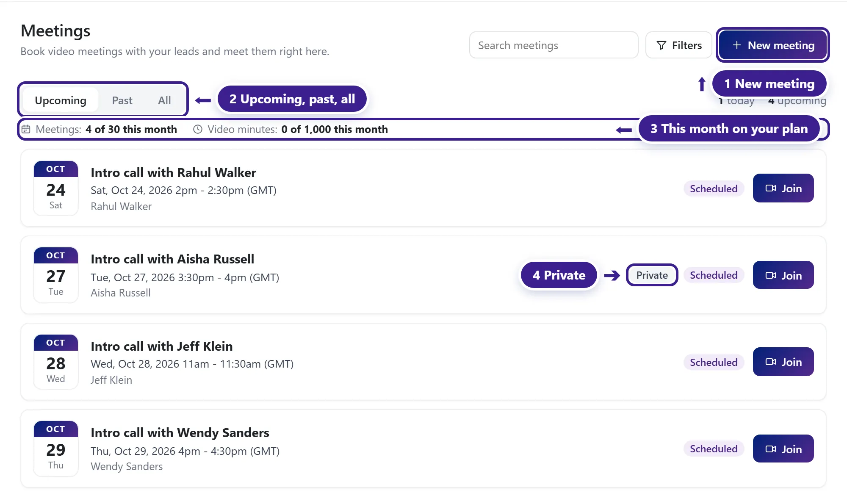This screenshot has height=504, width=847.
Task: Open the Filters options
Action: pos(678,45)
